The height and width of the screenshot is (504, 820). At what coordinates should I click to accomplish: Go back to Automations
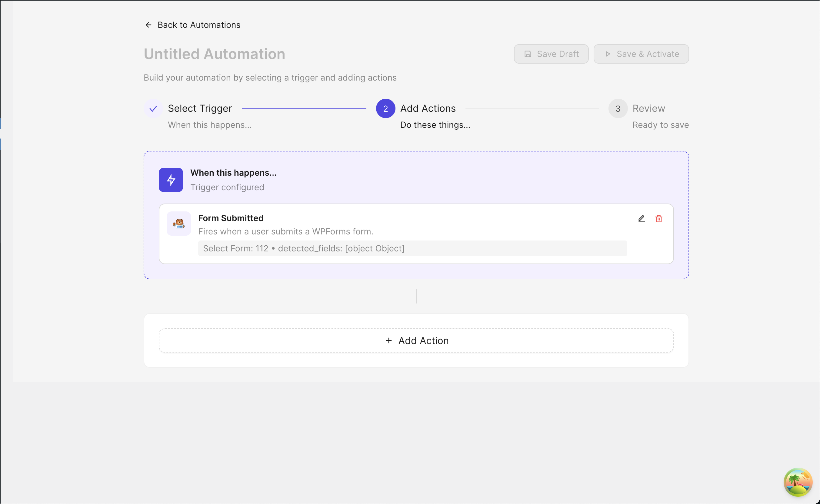pyautogui.click(x=193, y=25)
